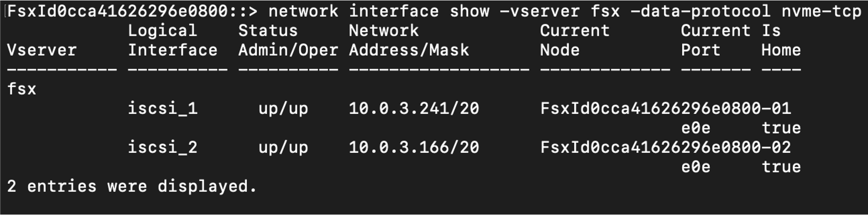Screen dimensions: 868x215
Task: Click the FsxId0cca41626296e0800 command prompt
Action: tap(132, 11)
